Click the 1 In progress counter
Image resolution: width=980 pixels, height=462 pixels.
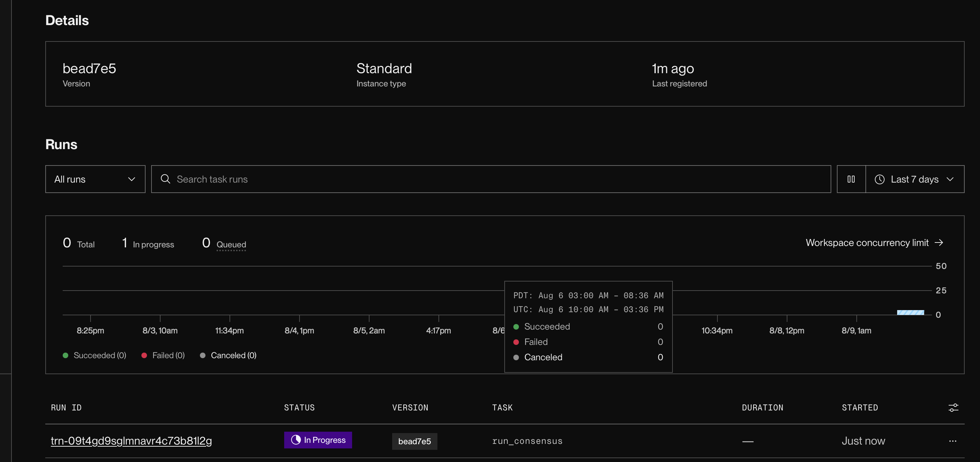(148, 243)
